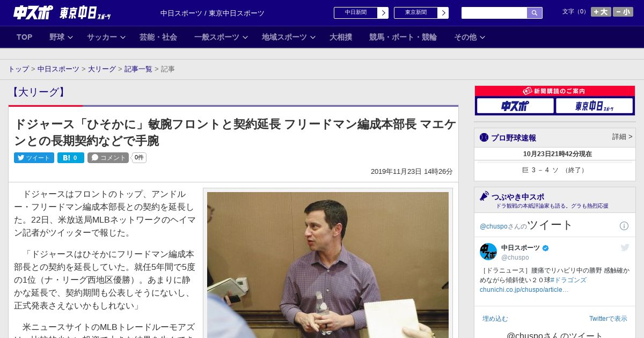The width and height of the screenshot is (644, 338).
Task: Expand the 地域スポーツ dropdown chevron
Action: [313, 38]
